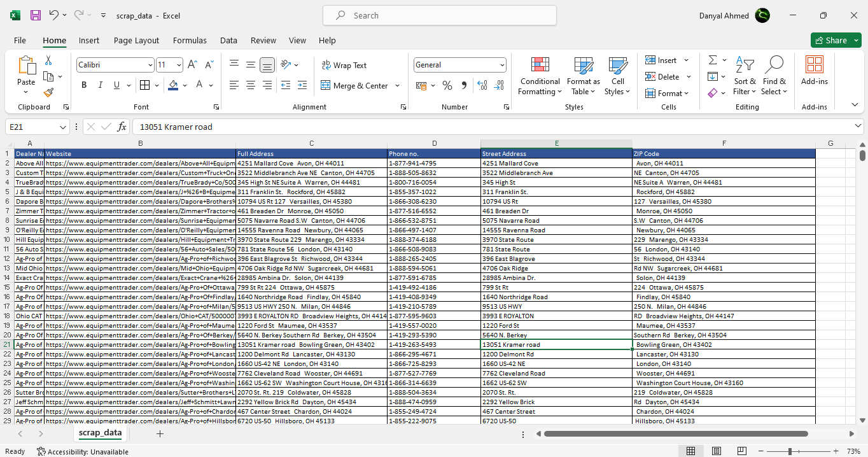Click the Copy icon in Clipboard group

coord(48,76)
